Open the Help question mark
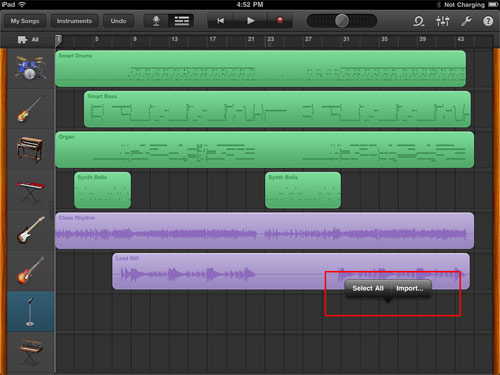The image size is (500, 375). pos(488,21)
